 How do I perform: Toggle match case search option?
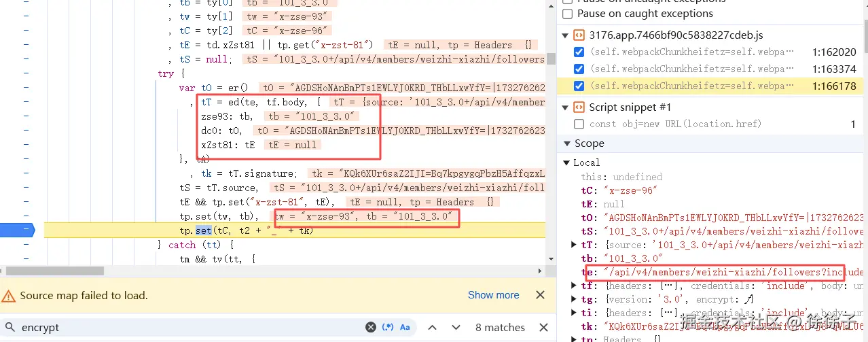(x=405, y=327)
